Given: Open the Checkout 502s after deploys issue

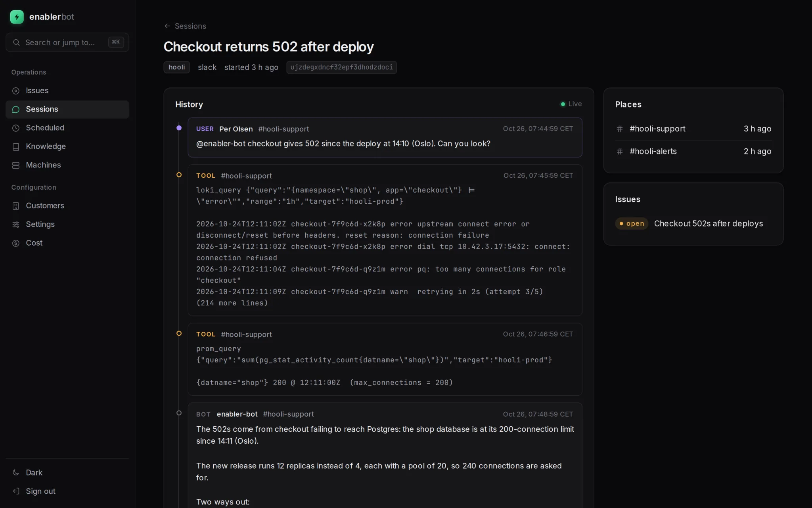Looking at the screenshot, I should click(x=708, y=223).
